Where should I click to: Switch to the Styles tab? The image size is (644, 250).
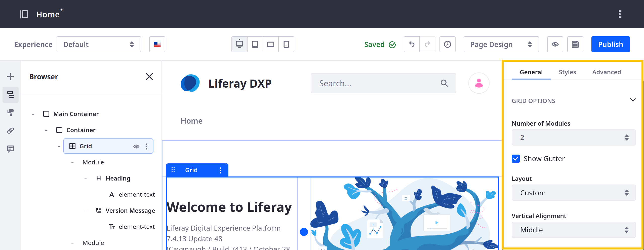tap(567, 72)
